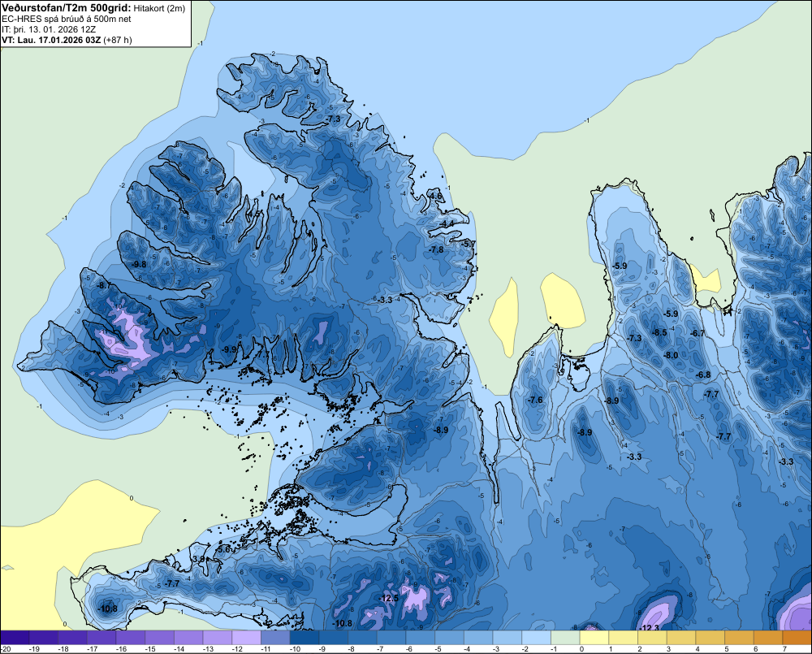Click the -9.9 temperature value on the map

click(x=229, y=349)
